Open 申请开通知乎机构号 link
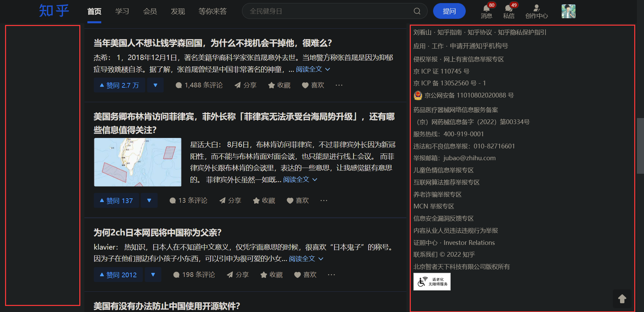Image resolution: width=644 pixels, height=312 pixels. (x=479, y=46)
